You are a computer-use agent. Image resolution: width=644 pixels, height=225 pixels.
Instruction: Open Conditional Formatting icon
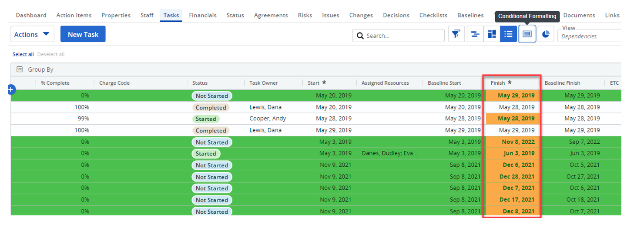pos(527,34)
